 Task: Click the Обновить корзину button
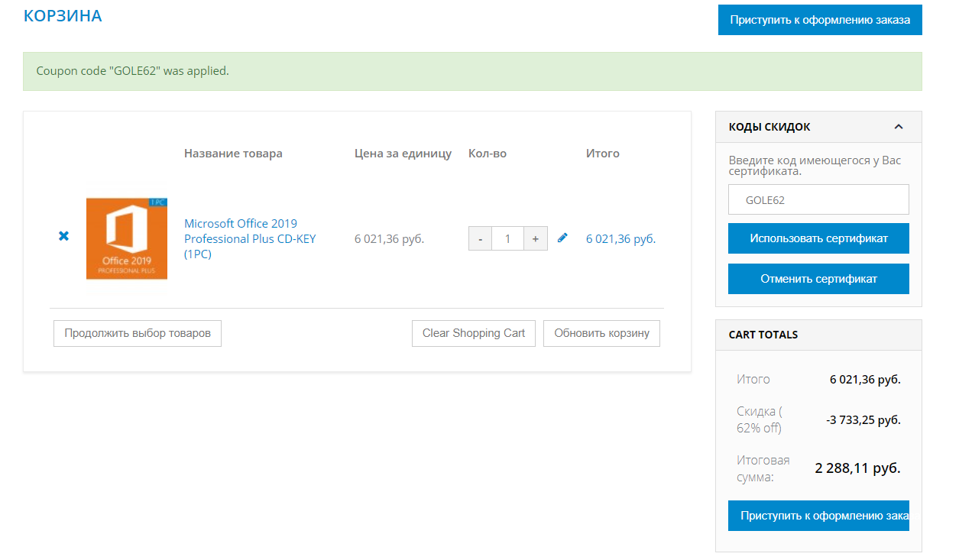[601, 333]
